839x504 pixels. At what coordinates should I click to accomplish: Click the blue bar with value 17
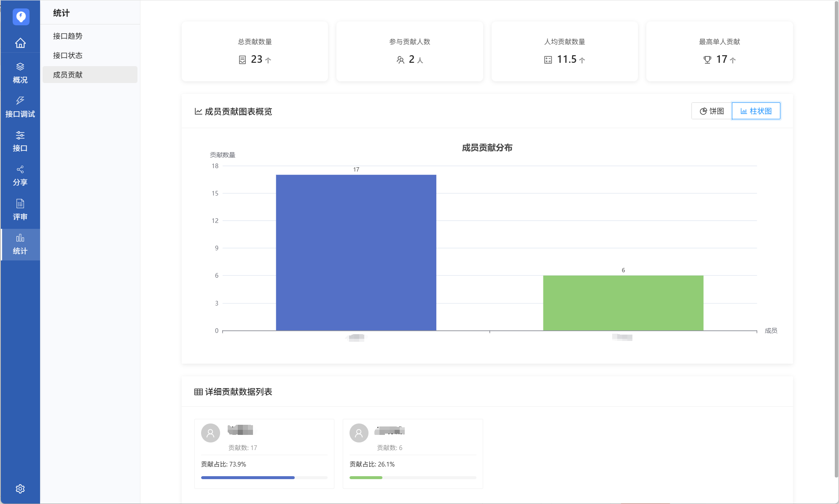(356, 252)
